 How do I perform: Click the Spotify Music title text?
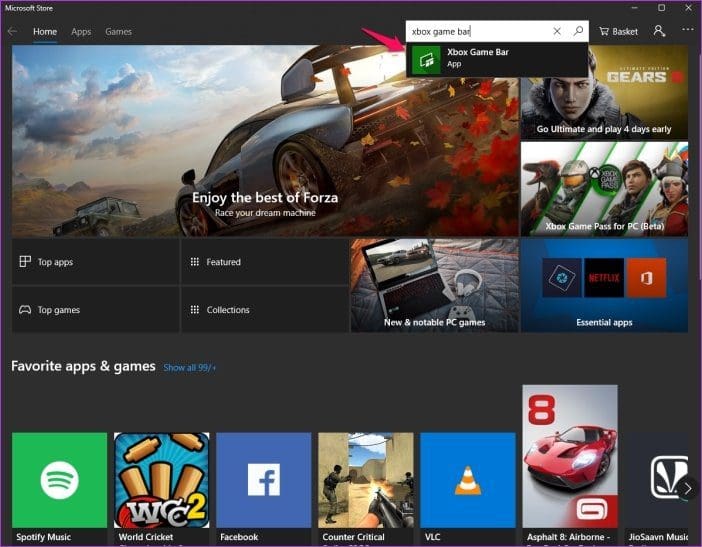click(x=43, y=537)
